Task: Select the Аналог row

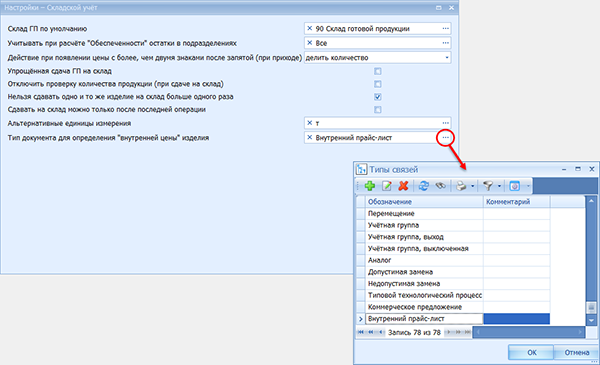Action: point(424,260)
